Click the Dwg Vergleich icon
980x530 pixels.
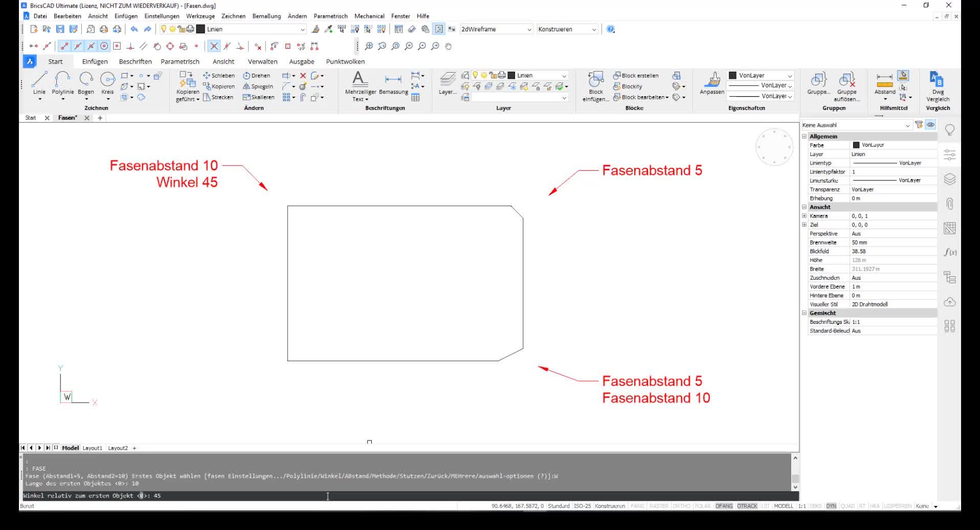(x=938, y=85)
